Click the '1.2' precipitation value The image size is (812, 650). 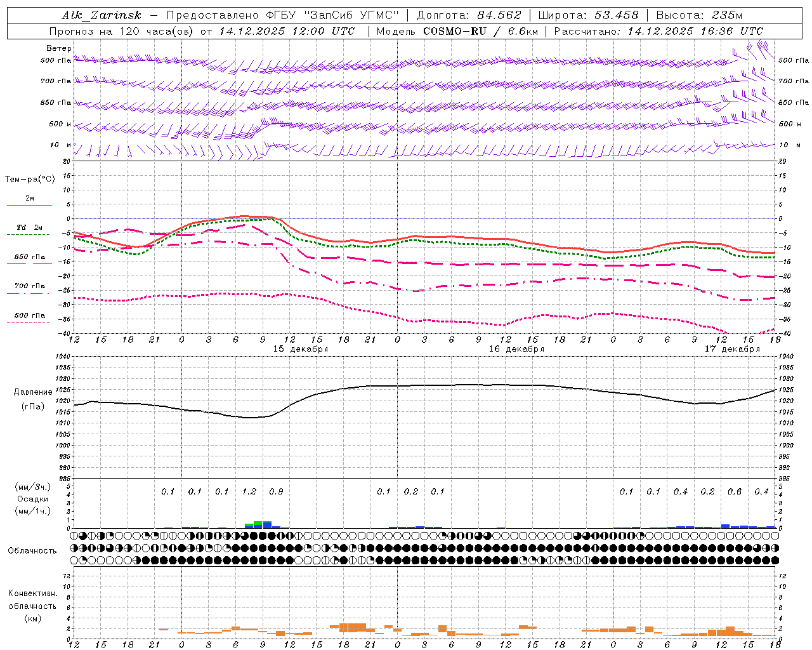point(249,492)
